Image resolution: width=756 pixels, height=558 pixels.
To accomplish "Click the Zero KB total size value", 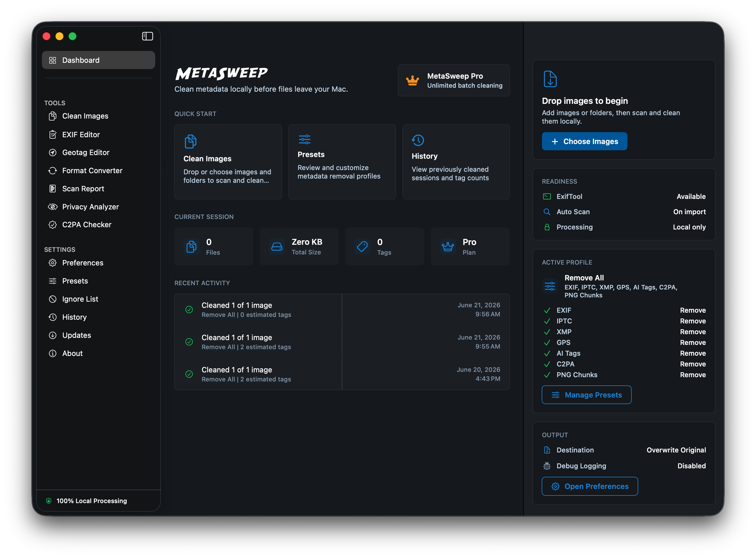I will [307, 242].
